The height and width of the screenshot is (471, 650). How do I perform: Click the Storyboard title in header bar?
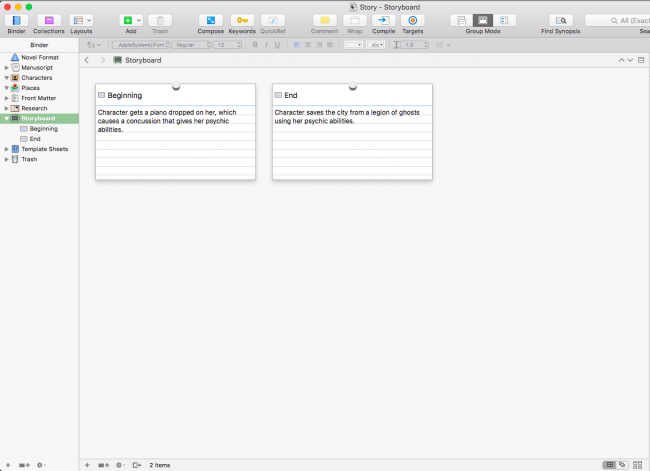142,60
